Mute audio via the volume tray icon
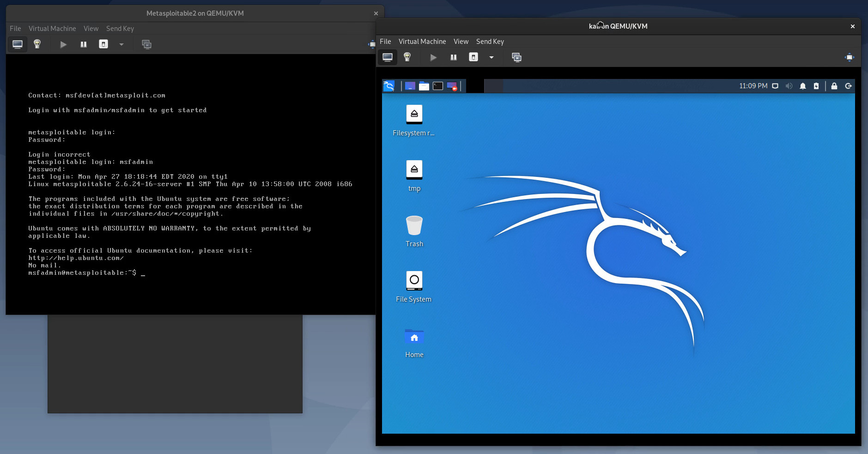Image resolution: width=868 pixels, height=454 pixels. tap(789, 86)
